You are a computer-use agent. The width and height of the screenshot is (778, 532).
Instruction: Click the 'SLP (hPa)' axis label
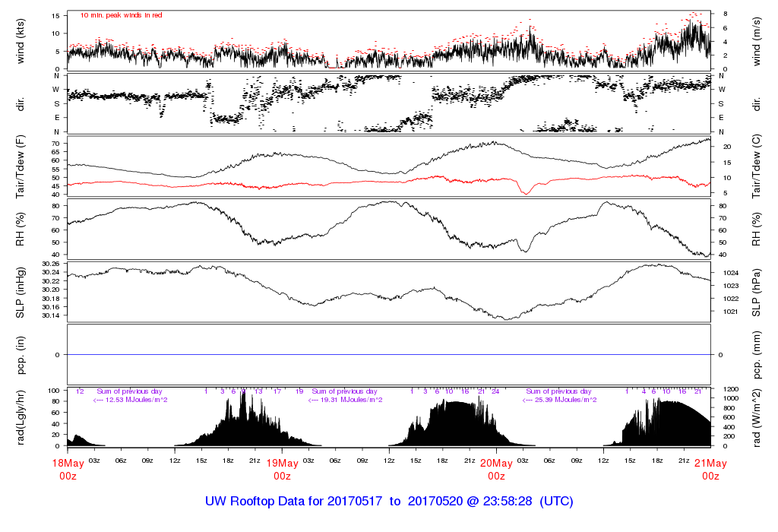point(757,290)
